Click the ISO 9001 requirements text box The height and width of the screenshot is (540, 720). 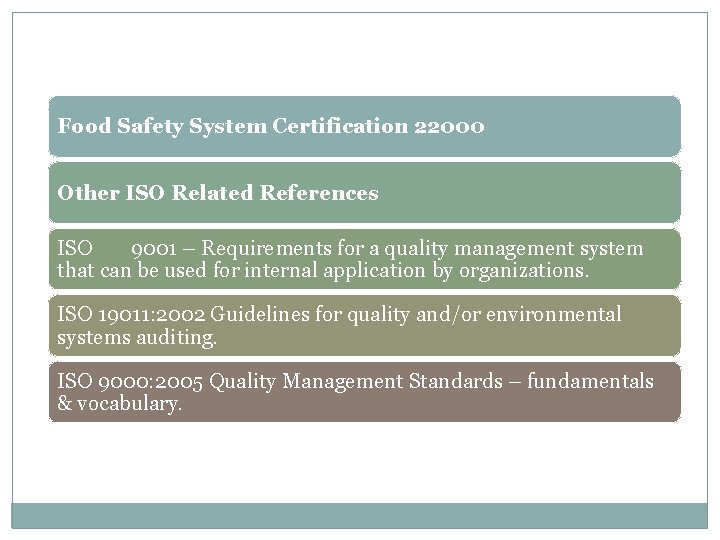(x=365, y=259)
